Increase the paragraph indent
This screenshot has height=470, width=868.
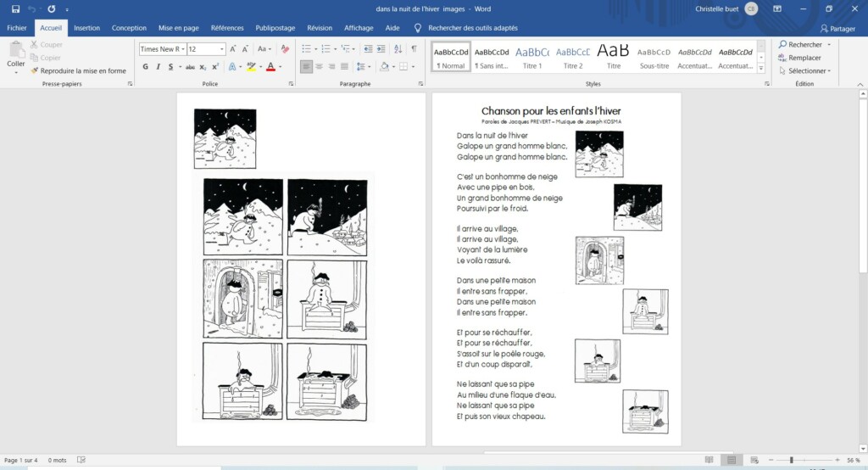pos(382,49)
